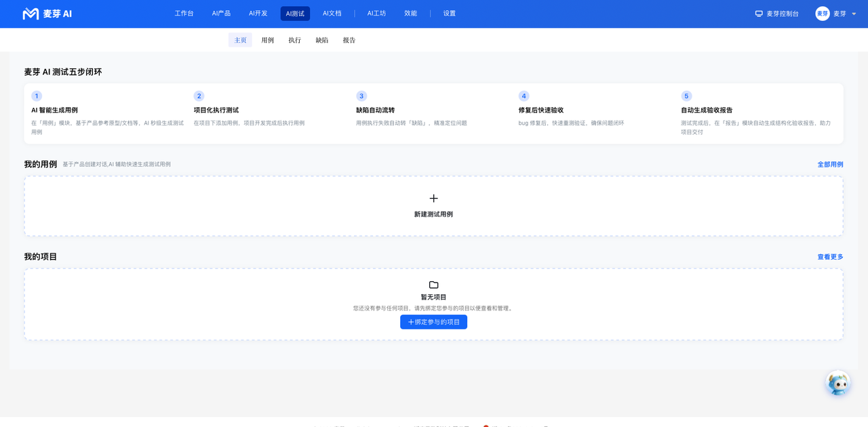Click the 新建测试用例 dashed card

[434, 206]
